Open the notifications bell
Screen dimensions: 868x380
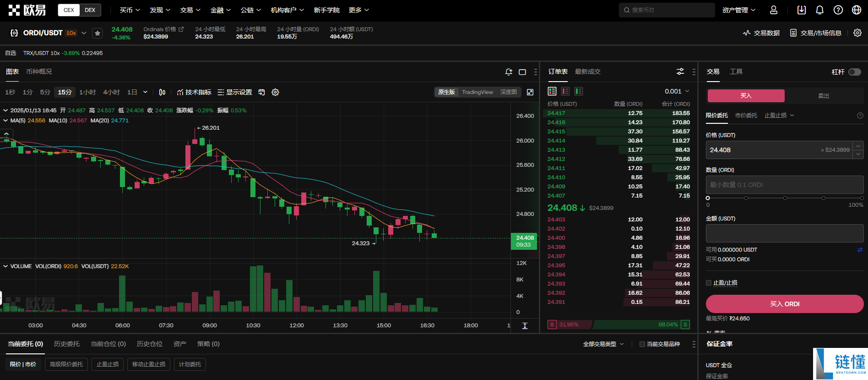point(819,10)
